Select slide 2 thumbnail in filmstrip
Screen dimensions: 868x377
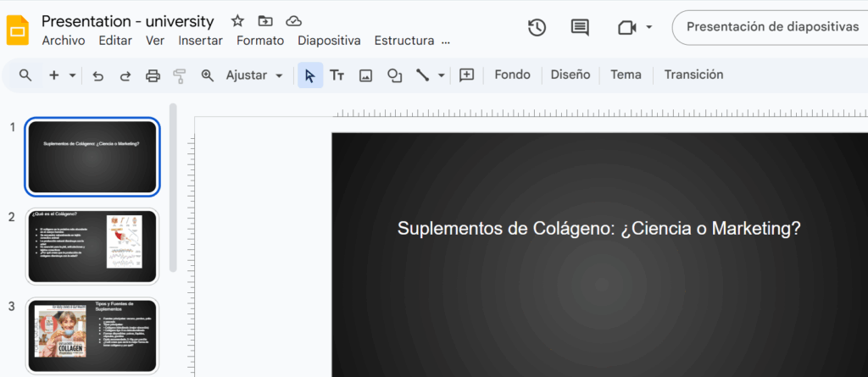[x=92, y=247]
